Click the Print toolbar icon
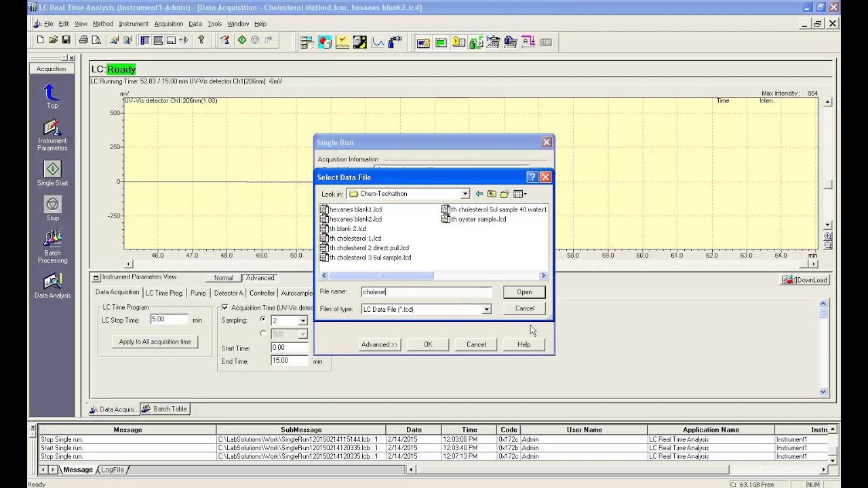The height and width of the screenshot is (488, 868). click(x=83, y=41)
